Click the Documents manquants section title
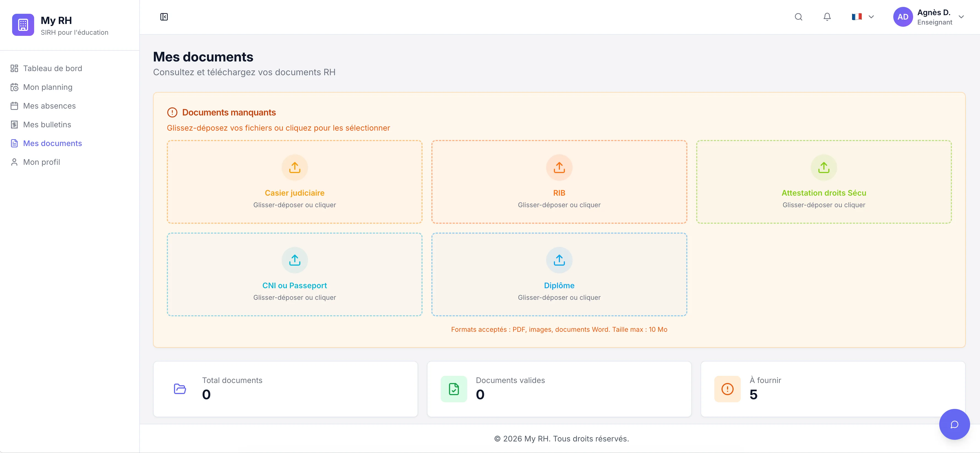980x453 pixels. click(229, 112)
